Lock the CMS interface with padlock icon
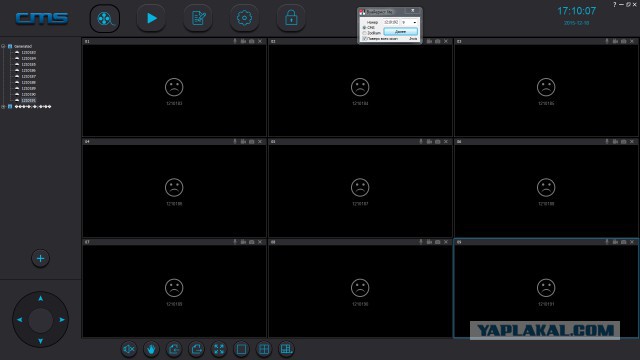The width and height of the screenshot is (640, 360). (291, 18)
